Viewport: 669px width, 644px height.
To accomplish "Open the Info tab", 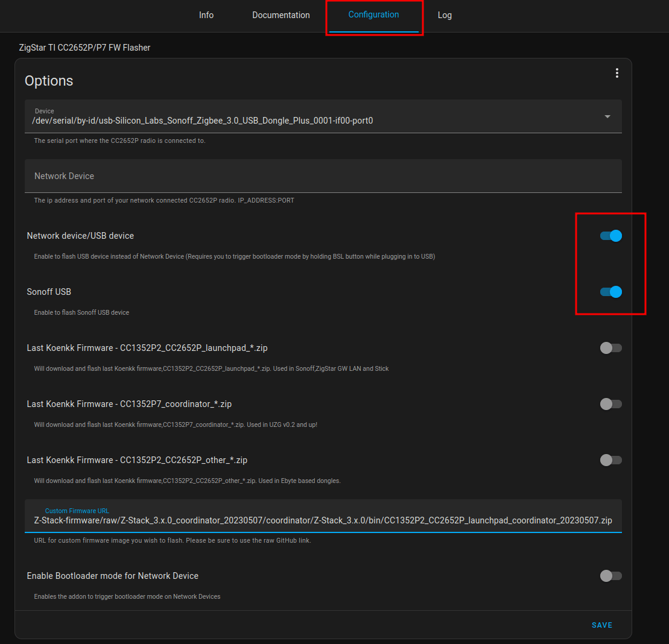I will (x=206, y=15).
